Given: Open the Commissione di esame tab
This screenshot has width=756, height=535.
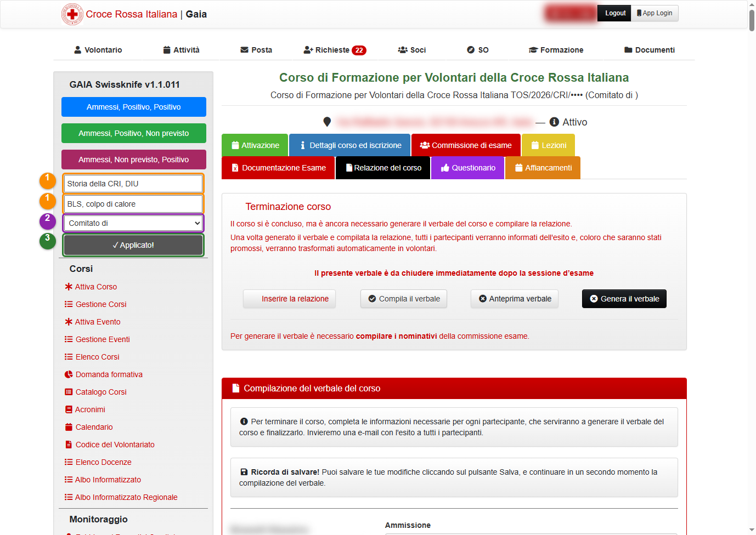Looking at the screenshot, I should [466, 145].
